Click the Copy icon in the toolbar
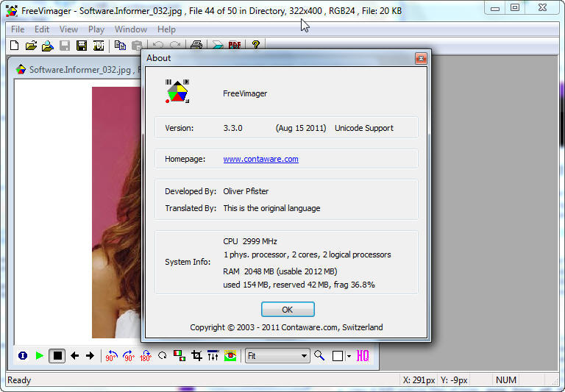 (x=120, y=46)
